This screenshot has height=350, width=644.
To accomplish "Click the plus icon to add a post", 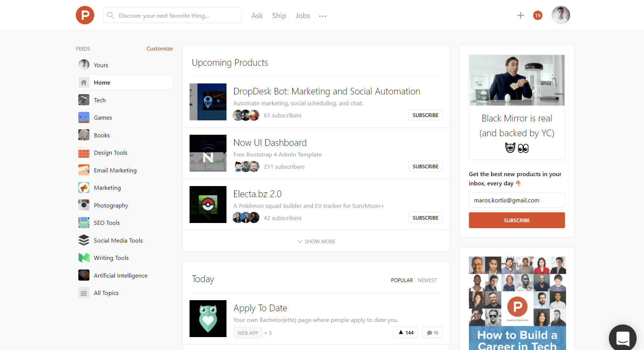I will click(x=520, y=16).
